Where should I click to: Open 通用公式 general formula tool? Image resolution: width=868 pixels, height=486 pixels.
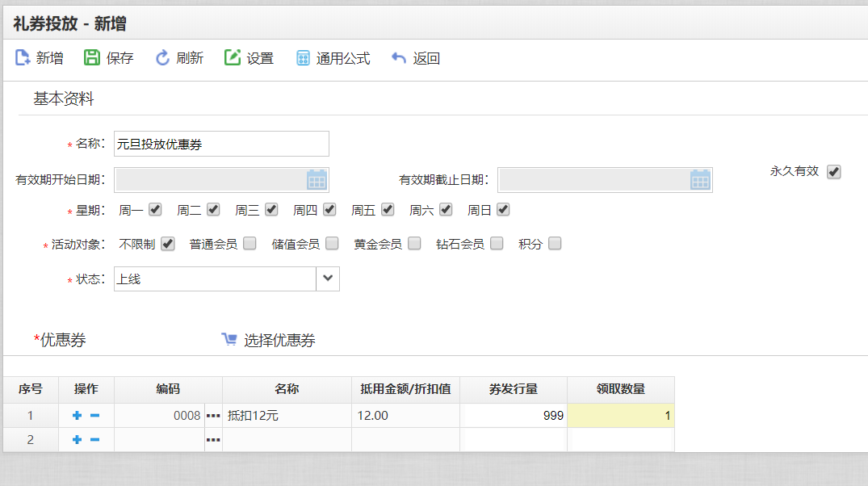pyautogui.click(x=303, y=58)
